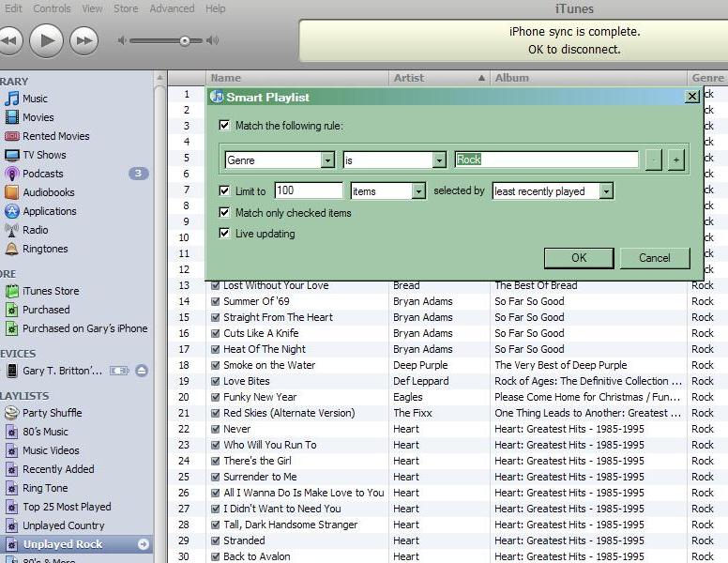Uncheck Stranded song checkbox

[x=216, y=540]
